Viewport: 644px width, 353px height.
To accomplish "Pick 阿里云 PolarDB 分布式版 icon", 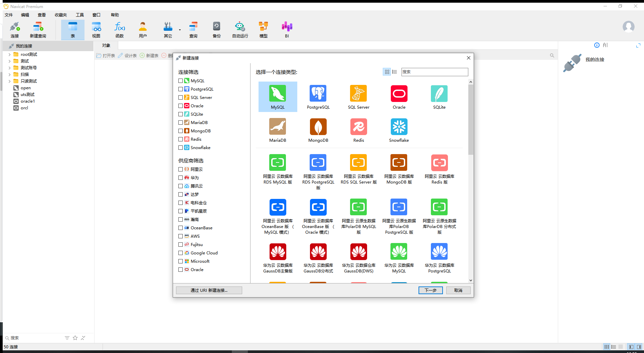I will [439, 207].
